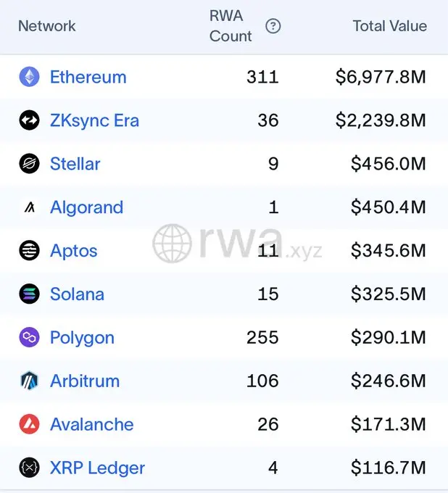The image size is (448, 493).
Task: Sort by RWA Count column header
Action: click(231, 26)
